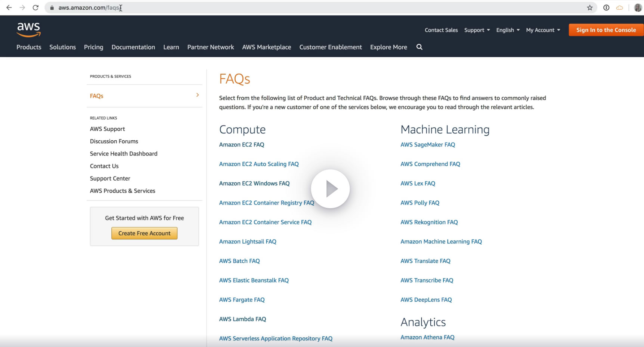
Task: Open the AWS Batch FAQ link
Action: tap(239, 261)
